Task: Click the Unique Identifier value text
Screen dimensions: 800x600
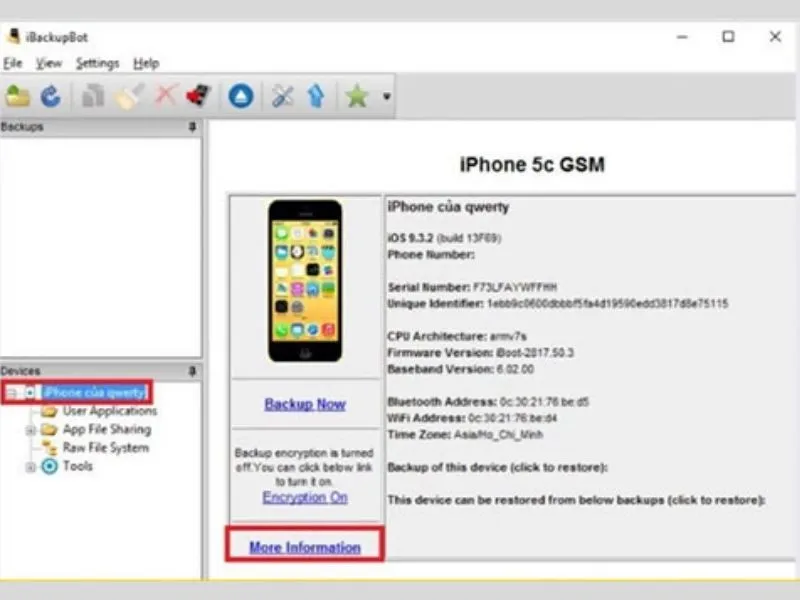Action: click(607, 304)
